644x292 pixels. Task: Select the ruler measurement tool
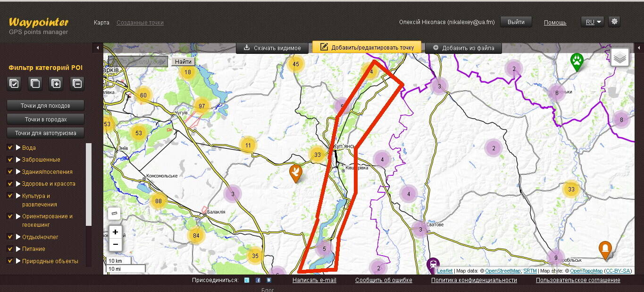114,214
